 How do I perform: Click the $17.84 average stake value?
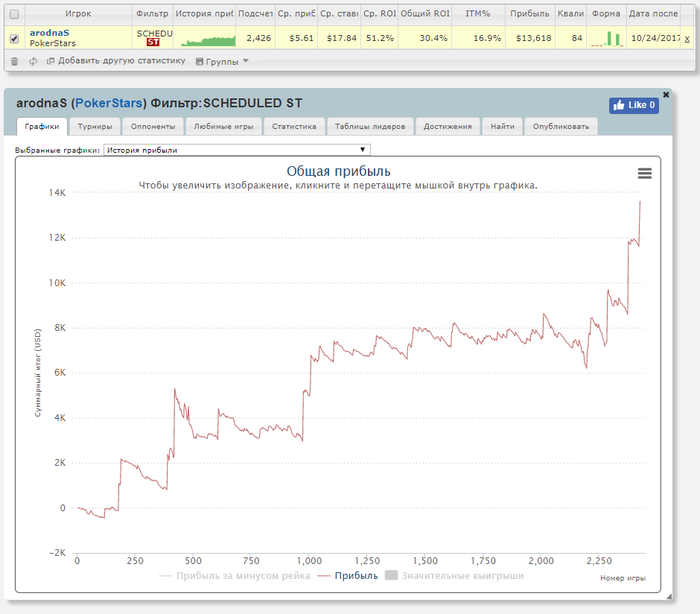tap(342, 38)
